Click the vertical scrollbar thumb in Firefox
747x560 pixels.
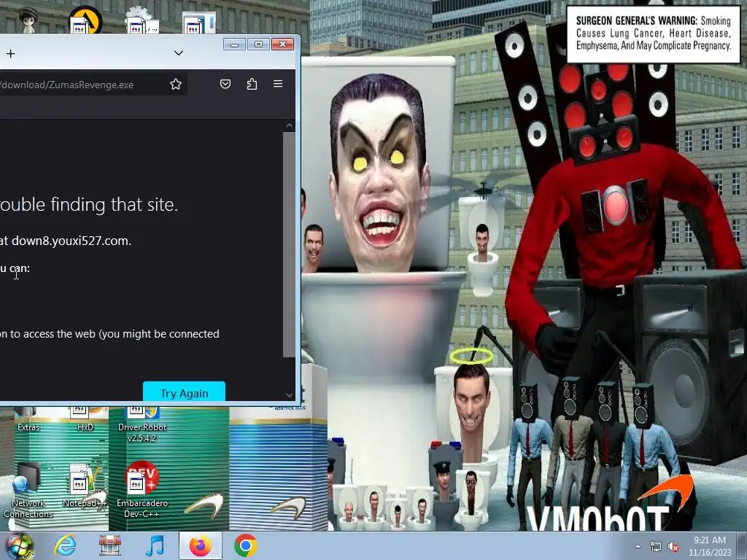289,244
